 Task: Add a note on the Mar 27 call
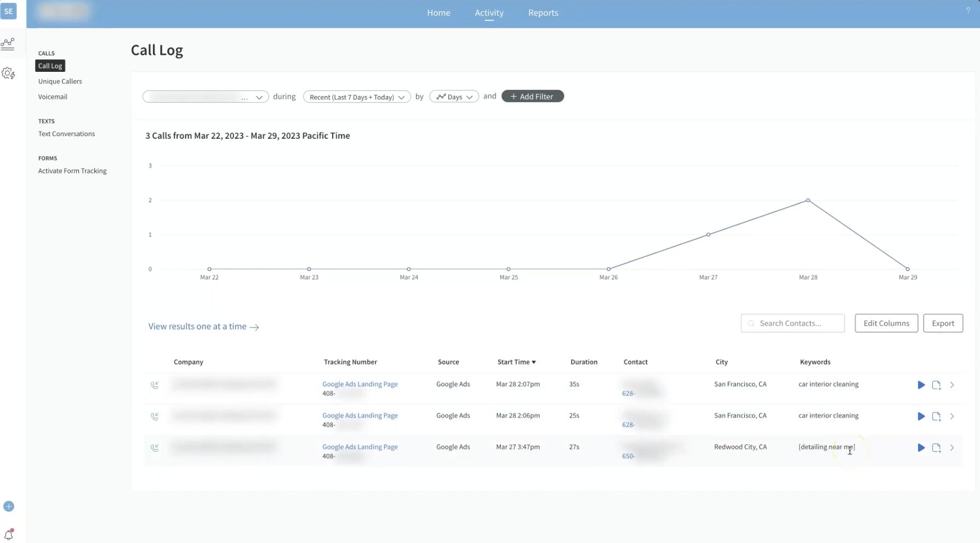pos(936,448)
